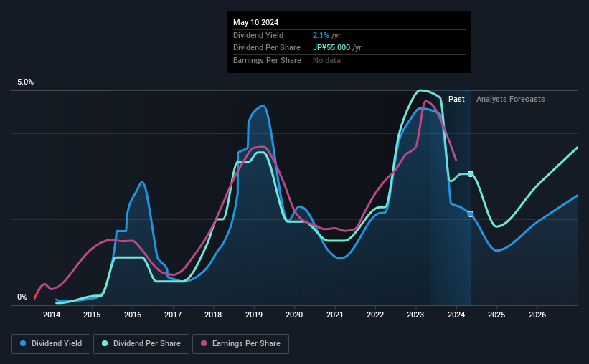Click the 2026 x-axis label

point(537,315)
